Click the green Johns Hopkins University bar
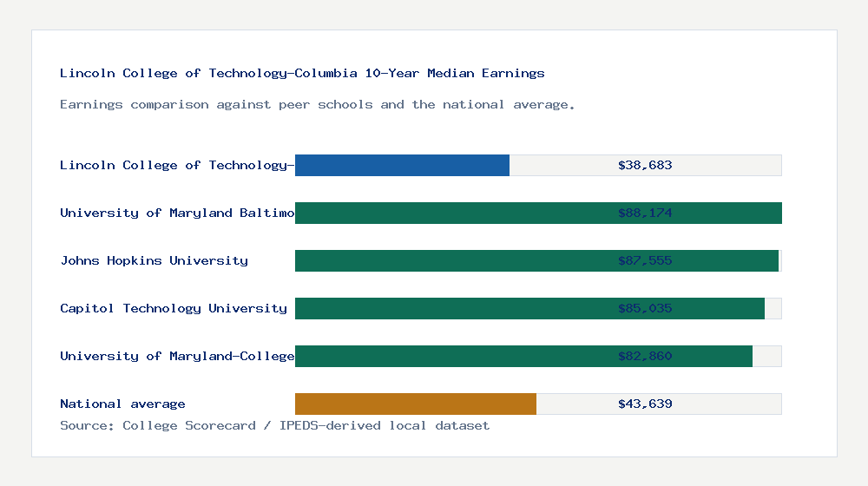This screenshot has height=486, width=868. point(536,260)
